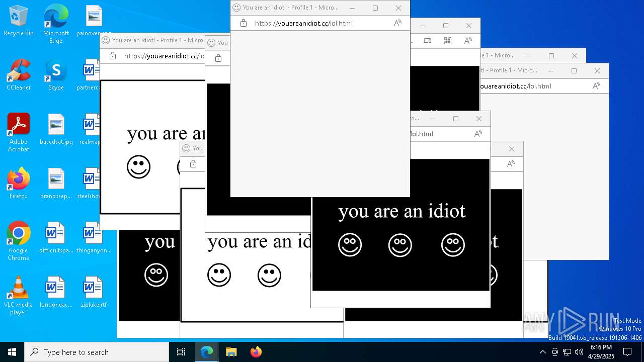Image resolution: width=644 pixels, height=362 pixels.
Task: Click the QR code grid icon in background Edge window
Action: [447, 41]
